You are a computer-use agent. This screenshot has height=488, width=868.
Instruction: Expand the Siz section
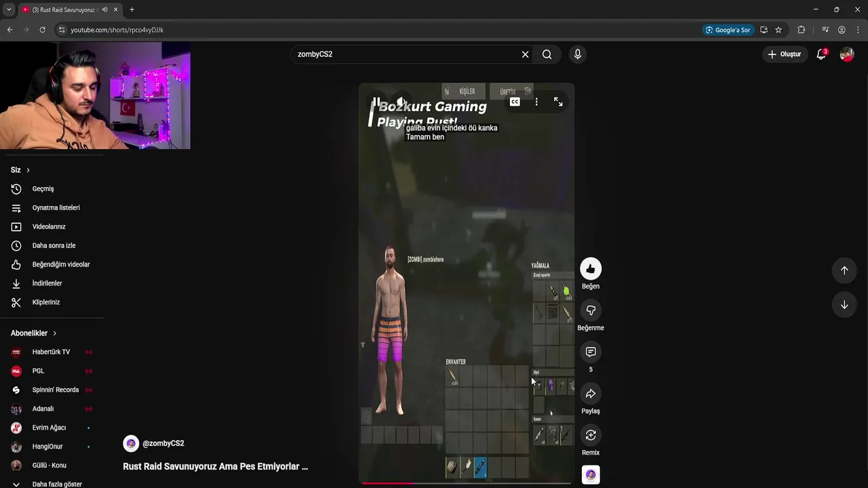click(20, 170)
